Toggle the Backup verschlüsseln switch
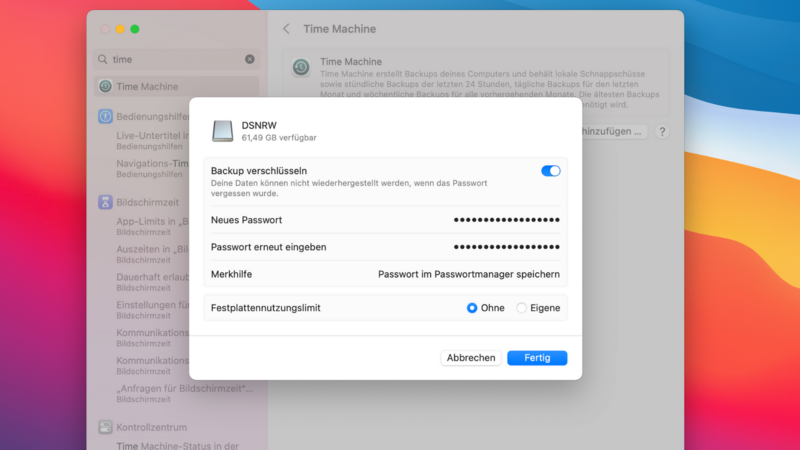800x450 pixels. tap(551, 171)
